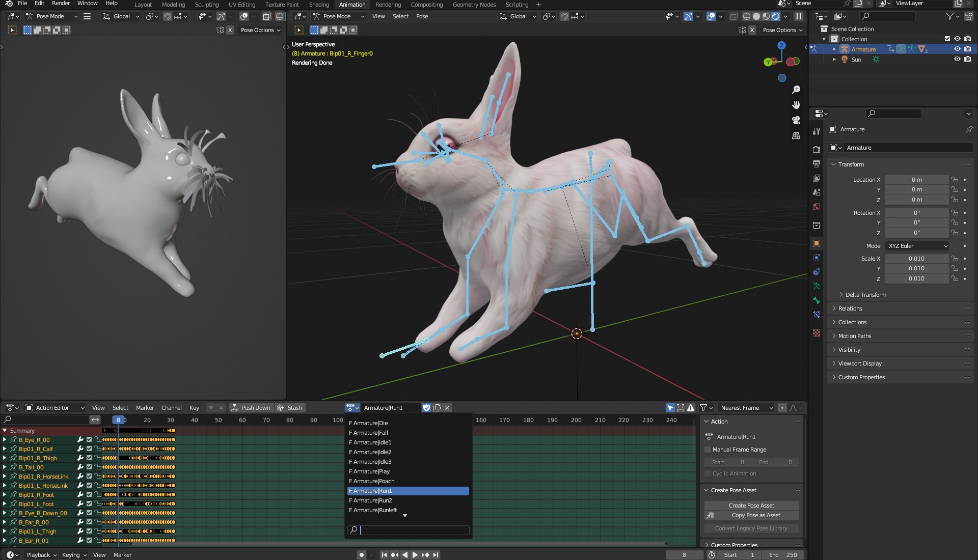Expand the Delta Transform panel
The width and height of the screenshot is (978, 560).
pyautogui.click(x=865, y=295)
